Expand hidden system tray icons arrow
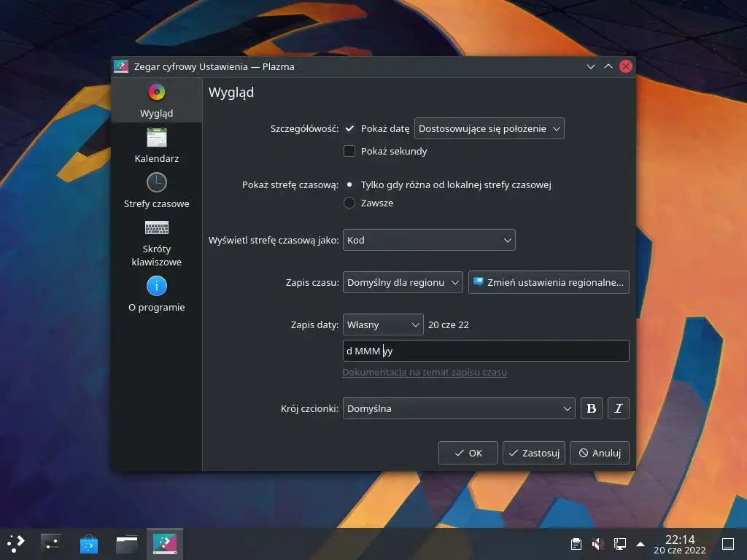This screenshot has width=747, height=560. point(640,544)
